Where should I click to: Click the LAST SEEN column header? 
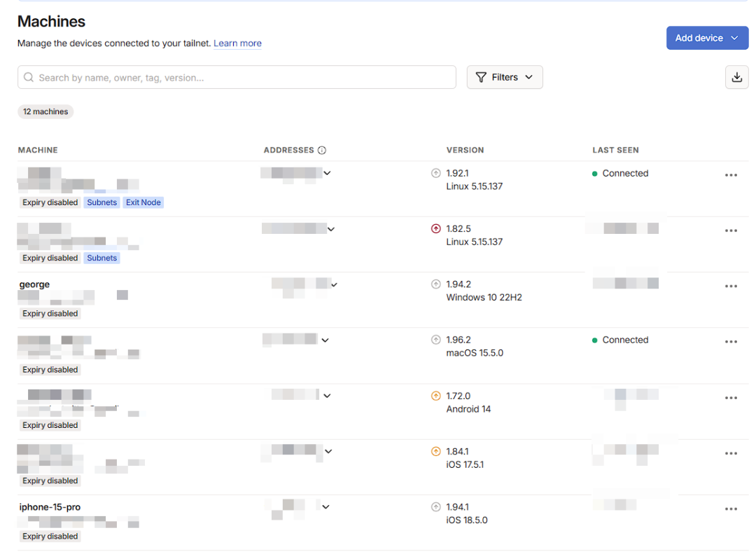point(615,150)
